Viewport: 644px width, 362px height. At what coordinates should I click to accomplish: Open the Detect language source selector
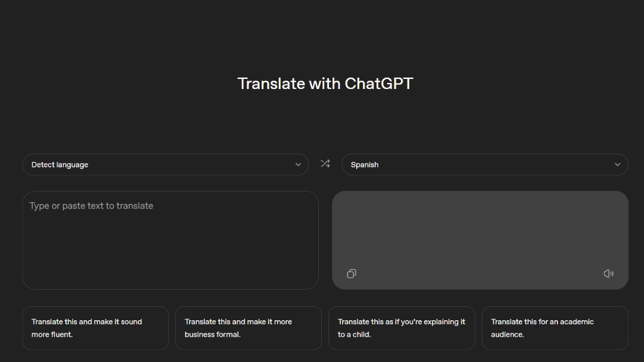point(165,164)
